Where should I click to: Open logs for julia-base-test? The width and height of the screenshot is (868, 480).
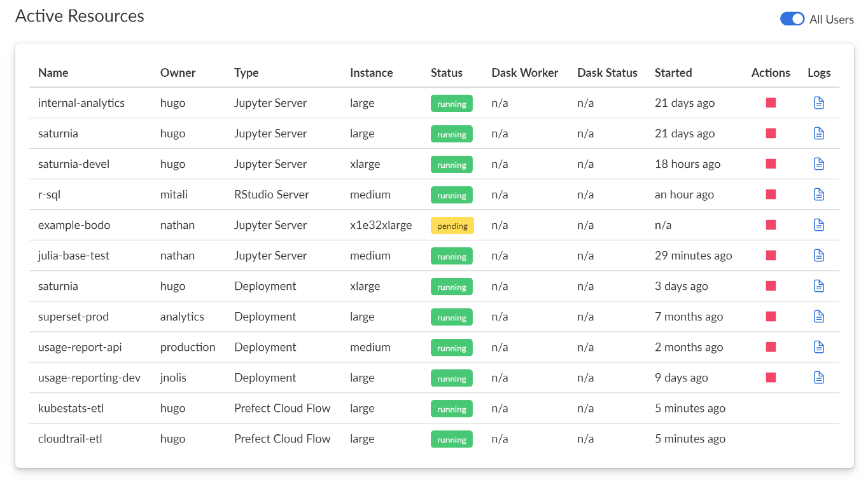pyautogui.click(x=819, y=256)
